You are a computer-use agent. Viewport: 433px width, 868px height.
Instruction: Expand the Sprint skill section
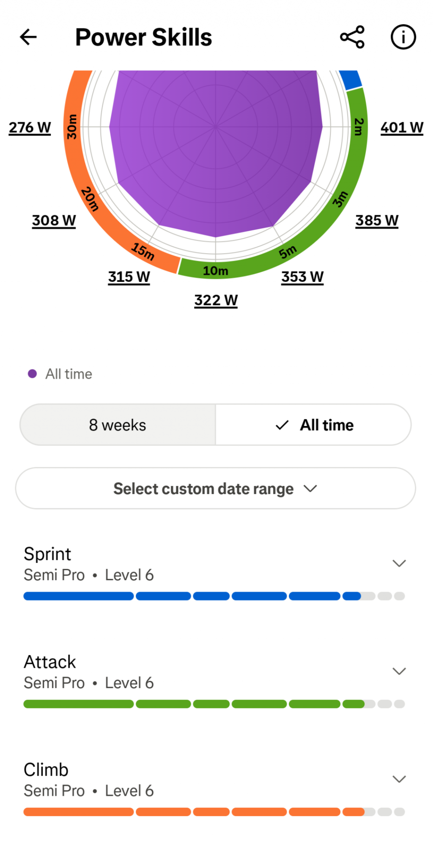pyautogui.click(x=399, y=563)
